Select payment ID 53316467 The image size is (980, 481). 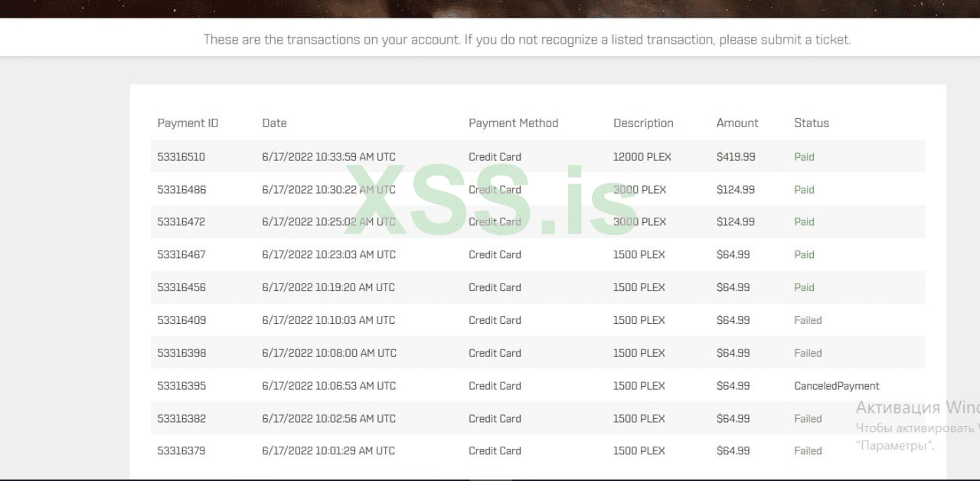(x=181, y=255)
